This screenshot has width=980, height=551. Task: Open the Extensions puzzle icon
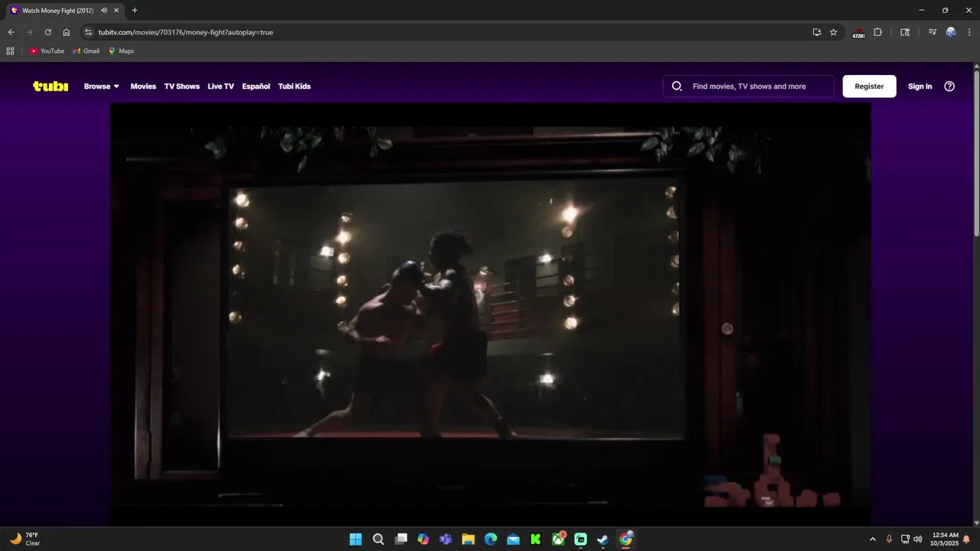click(877, 32)
